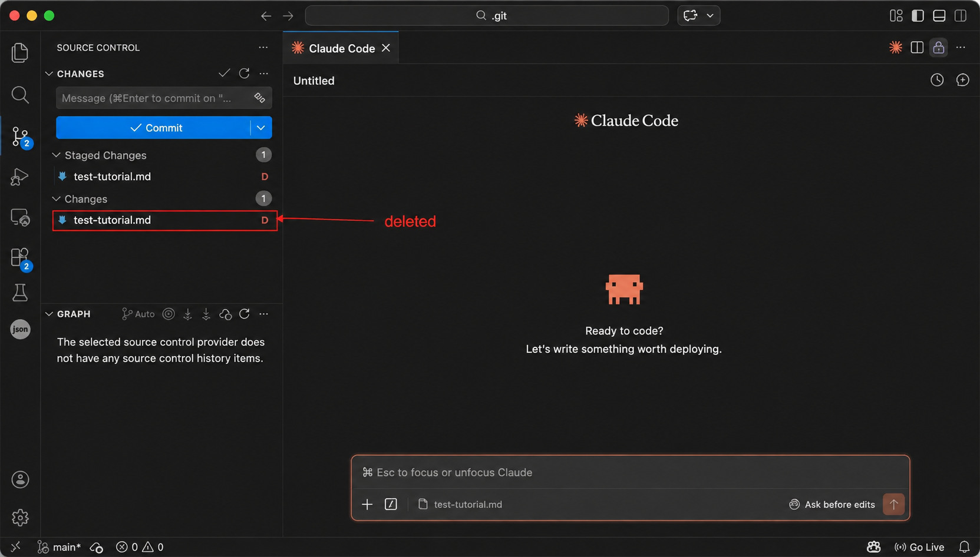Viewport: 980px width, 557px height.
Task: Click Claude Code icon in editor toolbar
Action: 896,48
